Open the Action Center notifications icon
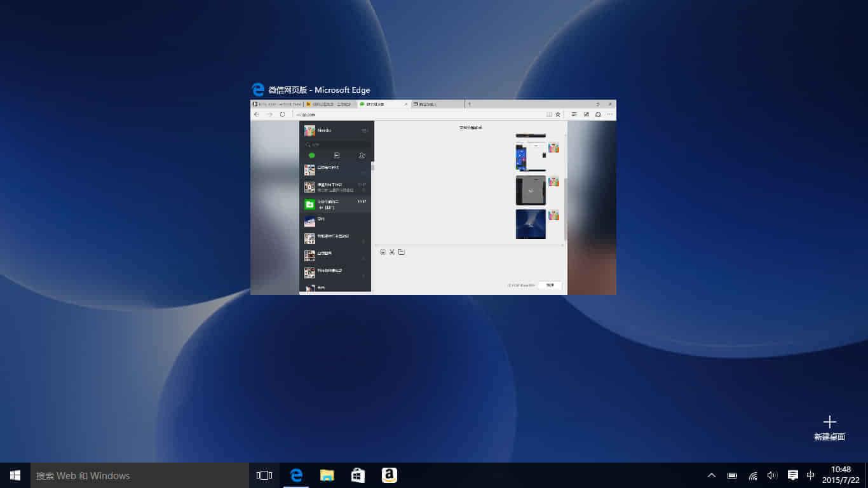 [792, 475]
